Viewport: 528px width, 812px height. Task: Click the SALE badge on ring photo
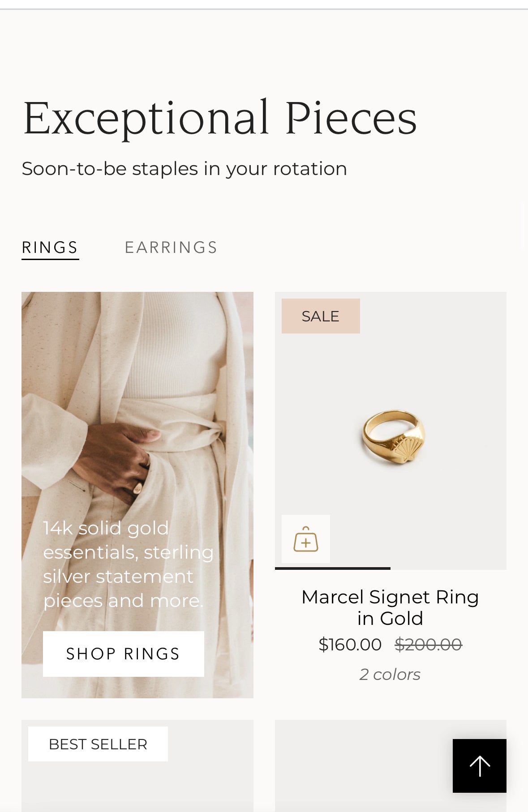coord(321,316)
